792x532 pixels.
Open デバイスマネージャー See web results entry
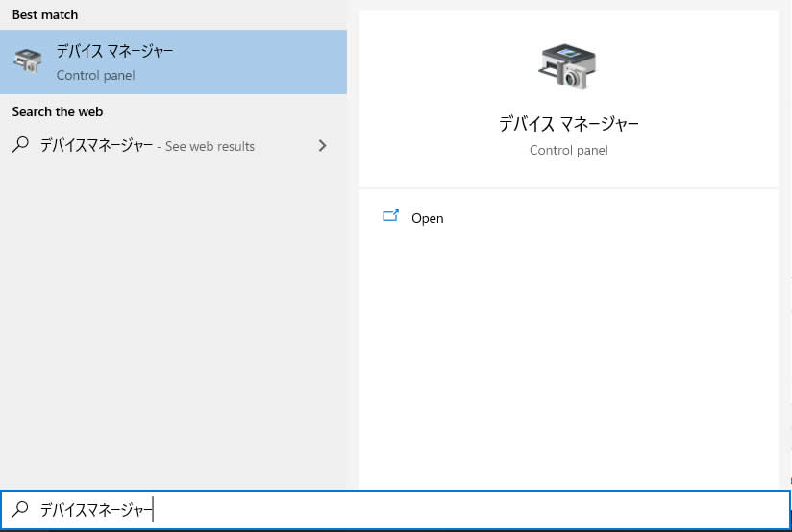(x=173, y=146)
